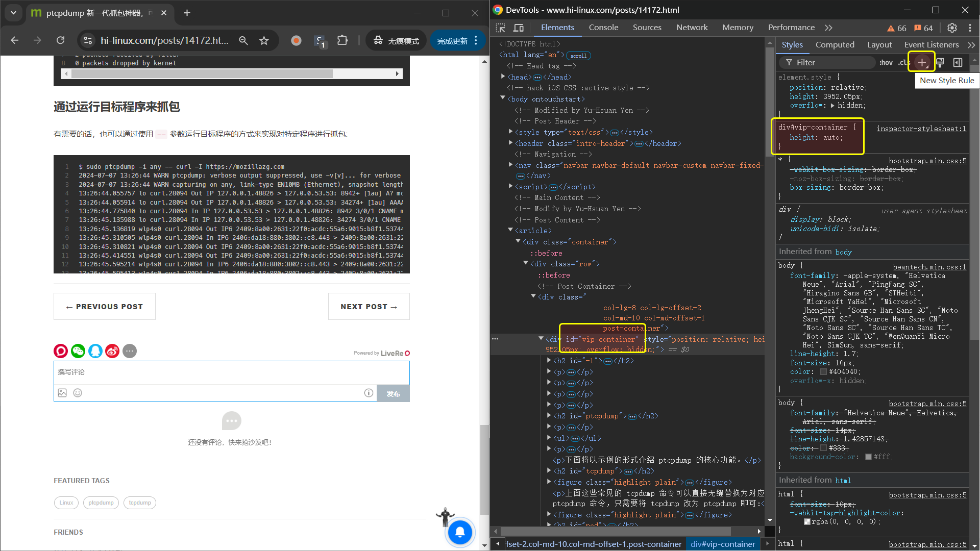Open rendering emulation paintbrush icon
This screenshot has height=551, width=980.
(x=940, y=62)
